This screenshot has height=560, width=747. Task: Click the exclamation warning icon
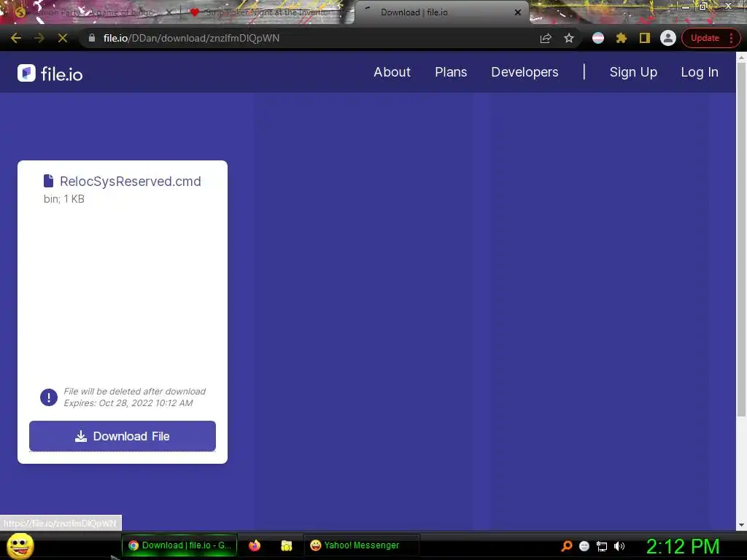click(x=49, y=397)
